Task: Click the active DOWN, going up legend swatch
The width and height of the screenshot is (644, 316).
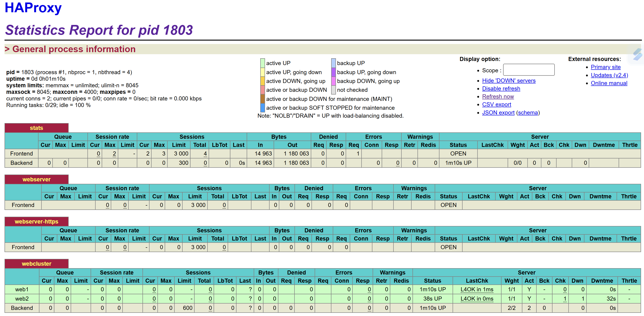Action: [x=262, y=81]
